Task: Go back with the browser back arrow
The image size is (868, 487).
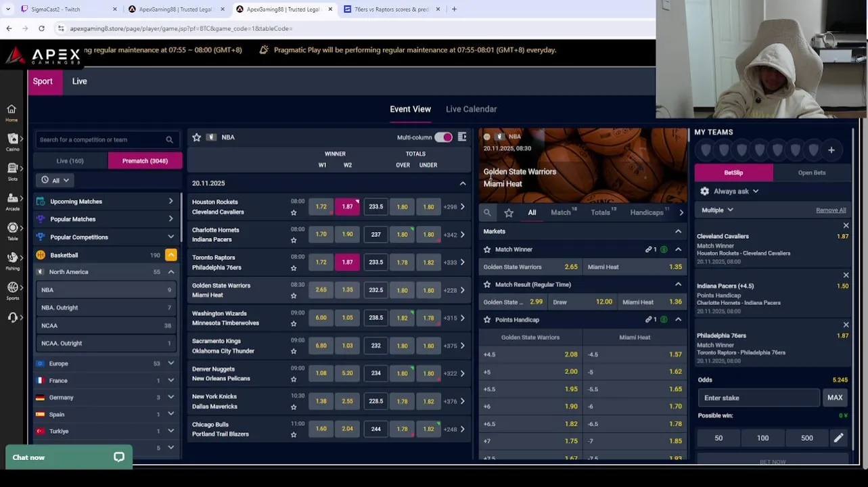Action: [9, 28]
